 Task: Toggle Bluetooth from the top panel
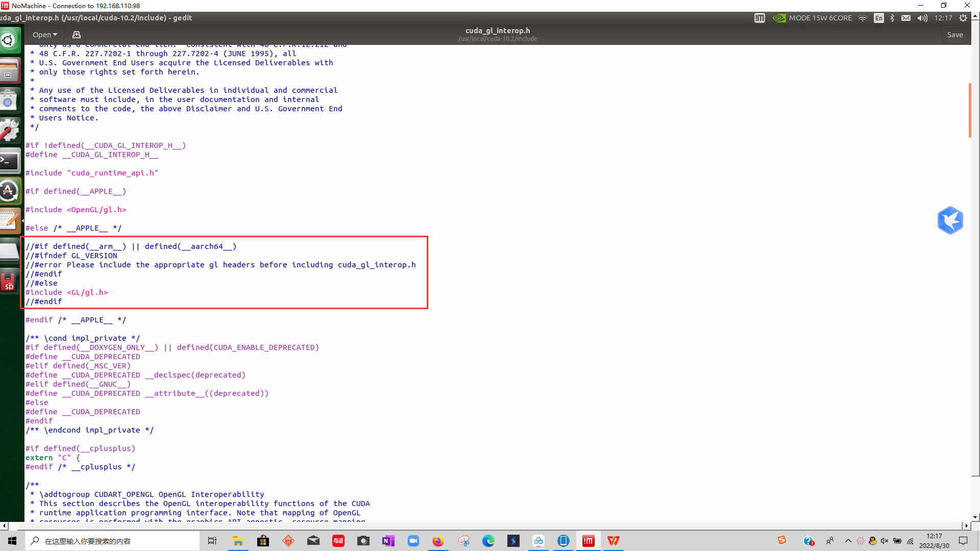pyautogui.click(x=893, y=17)
